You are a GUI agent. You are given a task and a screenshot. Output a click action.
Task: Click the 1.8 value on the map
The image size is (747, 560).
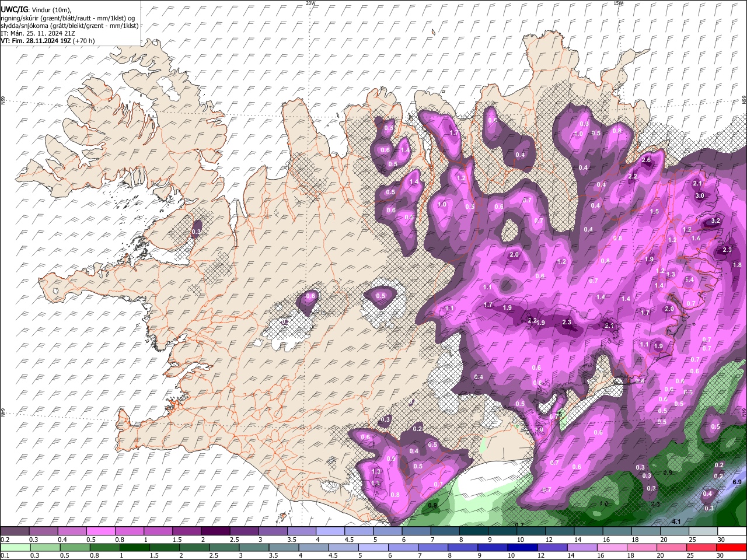737,265
